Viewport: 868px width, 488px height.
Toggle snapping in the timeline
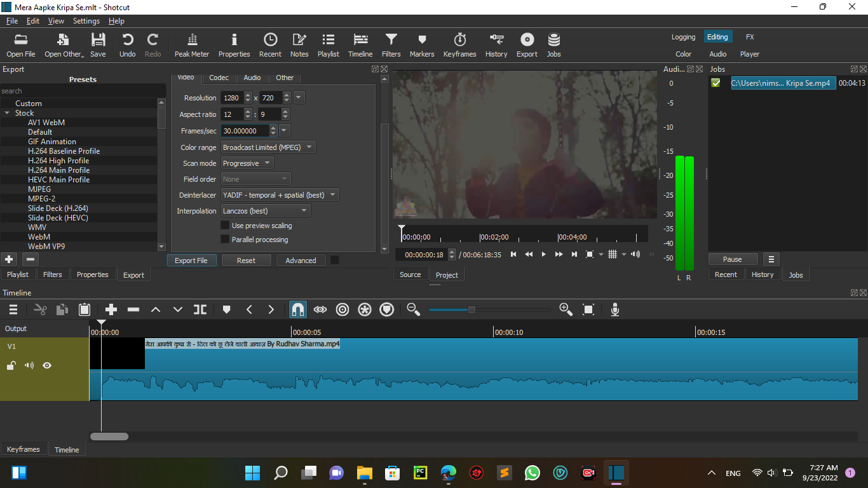(x=297, y=309)
